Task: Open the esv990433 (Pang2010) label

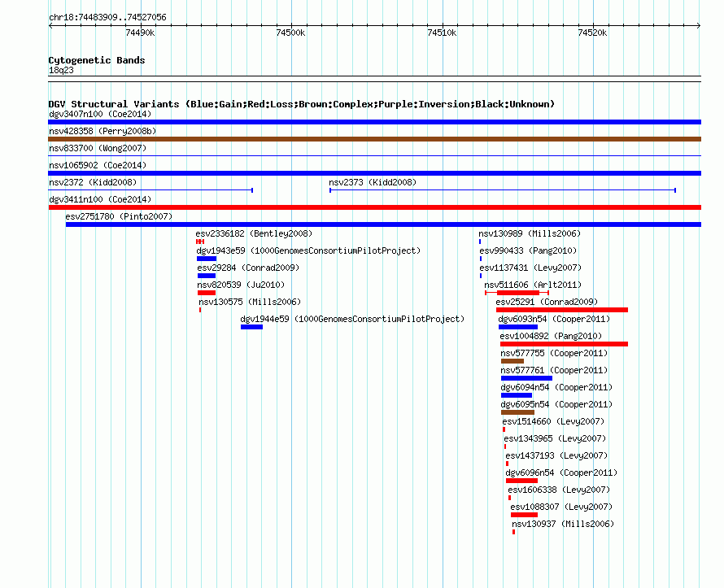Action: click(528, 250)
